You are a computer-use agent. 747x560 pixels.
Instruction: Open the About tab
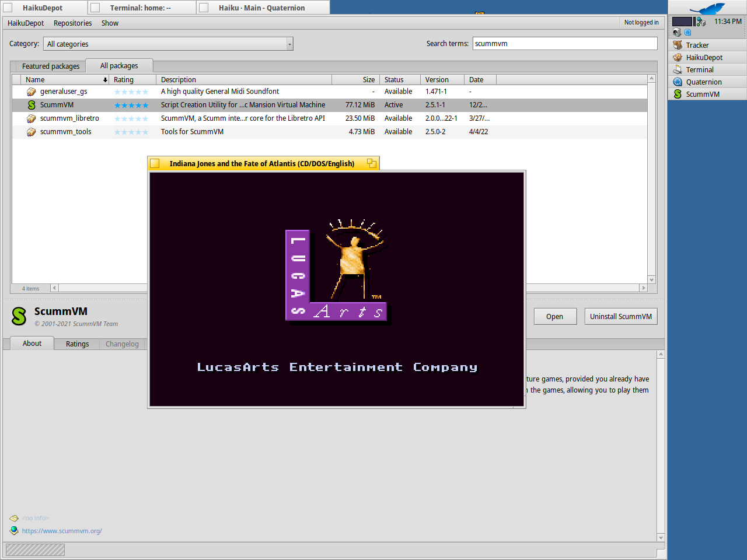point(32,343)
